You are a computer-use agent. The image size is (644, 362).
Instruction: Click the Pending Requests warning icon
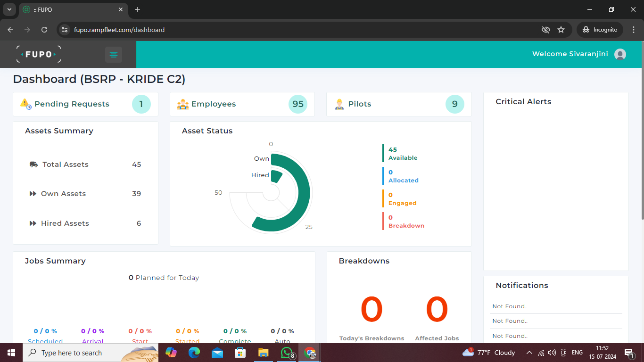[25, 103]
